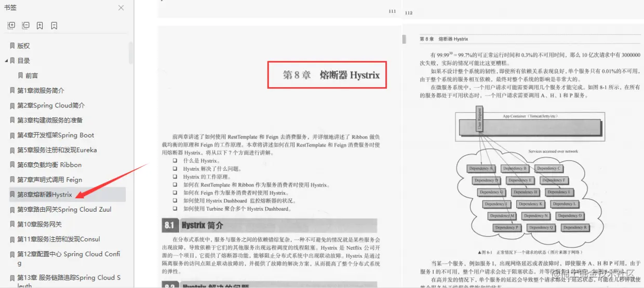Image resolution: width=644 pixels, height=288 pixels.
Task: Click the expand all bookmarks icon
Action: pos(11,25)
